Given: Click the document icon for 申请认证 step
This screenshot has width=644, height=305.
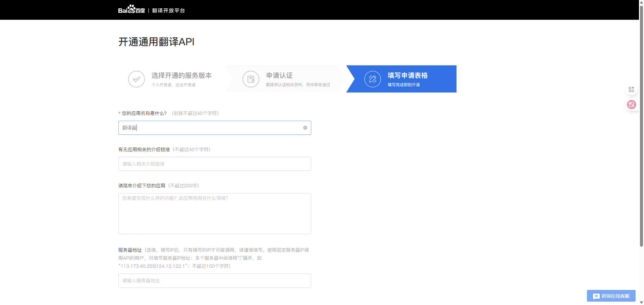Looking at the screenshot, I should click(251, 79).
